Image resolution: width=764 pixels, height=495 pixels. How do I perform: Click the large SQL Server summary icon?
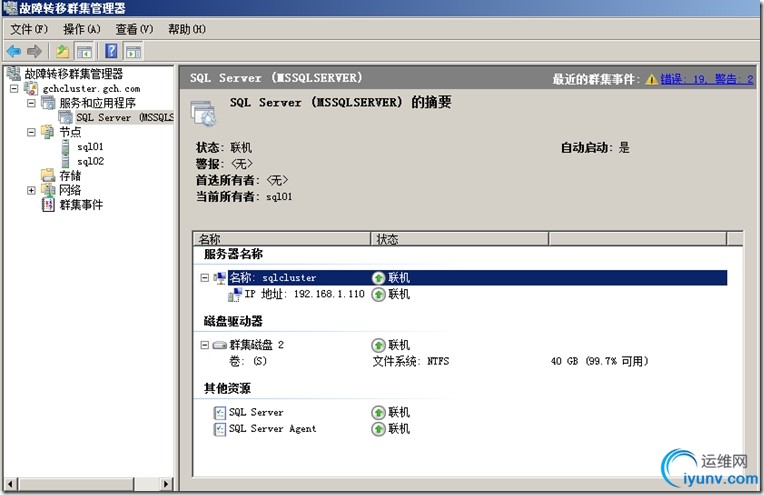point(204,114)
